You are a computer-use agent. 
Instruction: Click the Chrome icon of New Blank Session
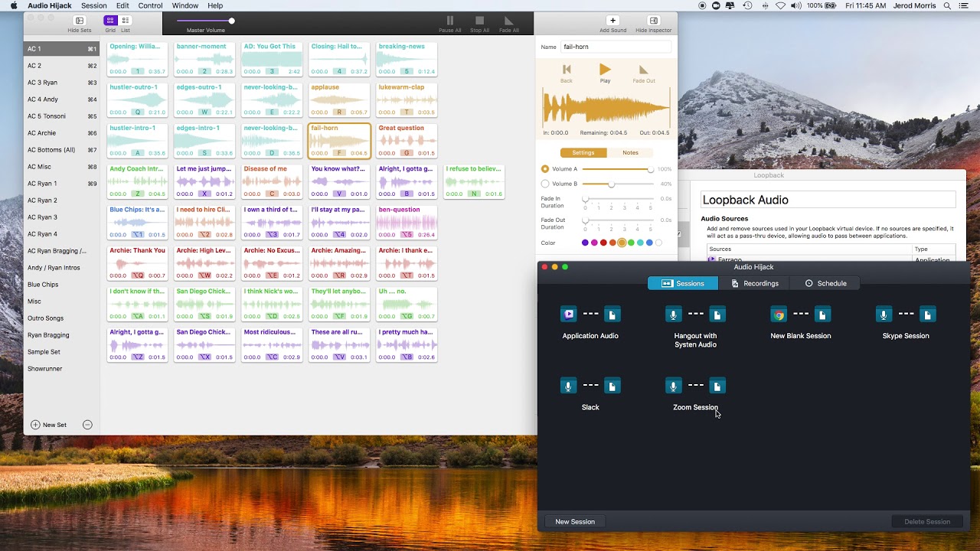coord(779,315)
